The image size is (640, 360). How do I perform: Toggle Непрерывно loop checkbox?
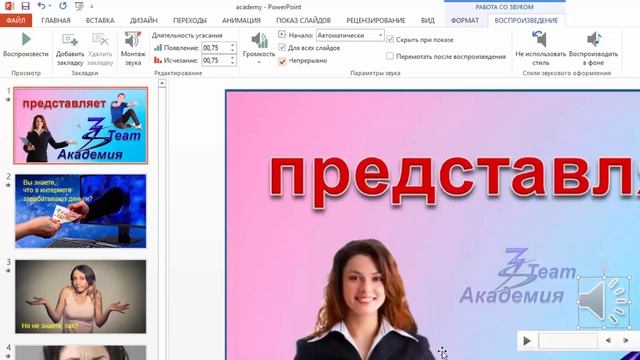282,61
